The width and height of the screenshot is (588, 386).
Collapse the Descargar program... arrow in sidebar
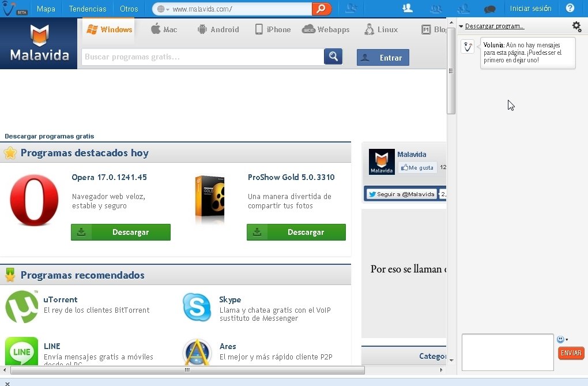click(x=461, y=27)
